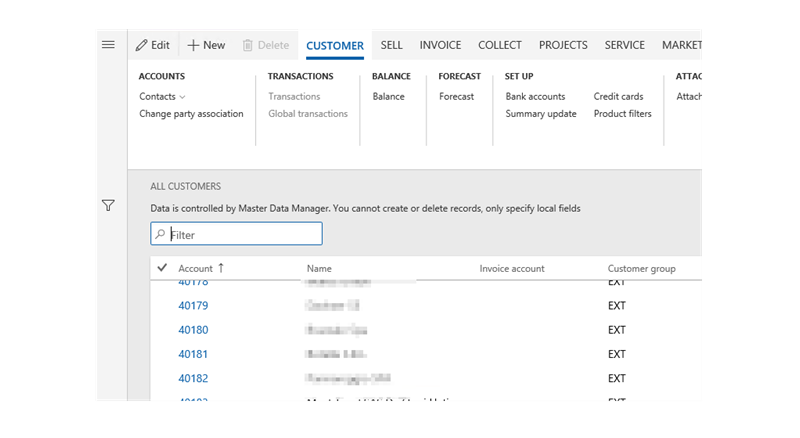Image resolution: width=800 pixels, height=438 pixels.
Task: Click the Delete trash button
Action: pos(265,45)
